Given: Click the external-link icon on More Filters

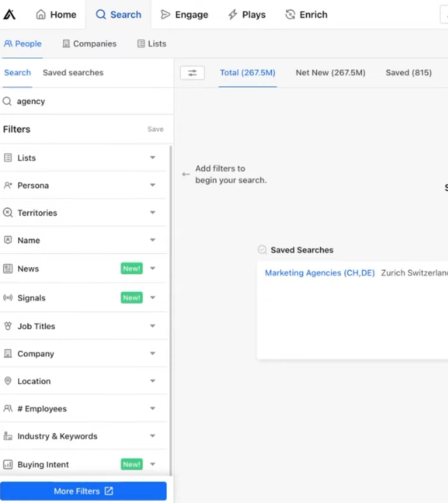Looking at the screenshot, I should point(109,491).
